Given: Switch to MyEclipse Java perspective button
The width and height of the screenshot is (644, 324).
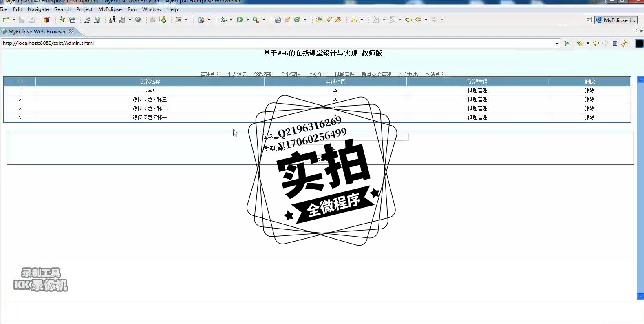Looking at the screenshot, I should [616, 20].
